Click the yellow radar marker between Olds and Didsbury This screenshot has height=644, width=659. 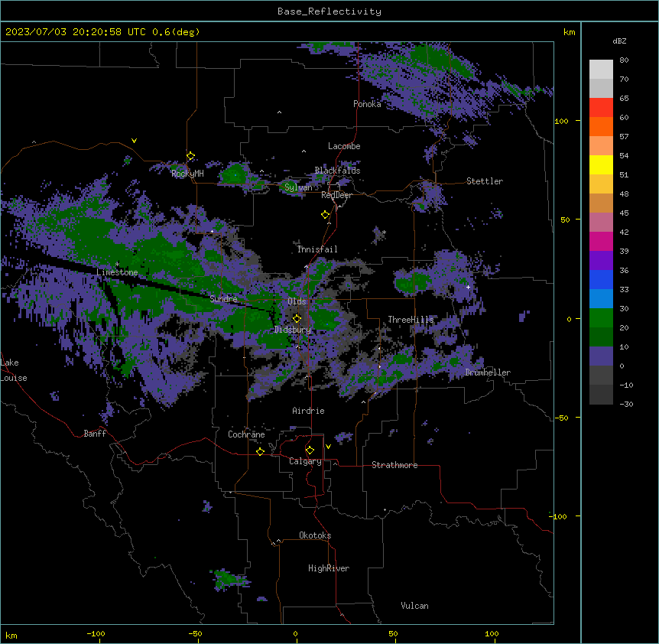coord(297,319)
